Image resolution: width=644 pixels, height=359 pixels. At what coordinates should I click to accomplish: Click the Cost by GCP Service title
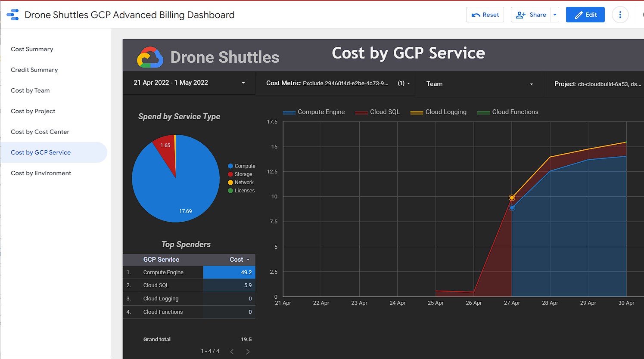408,53
